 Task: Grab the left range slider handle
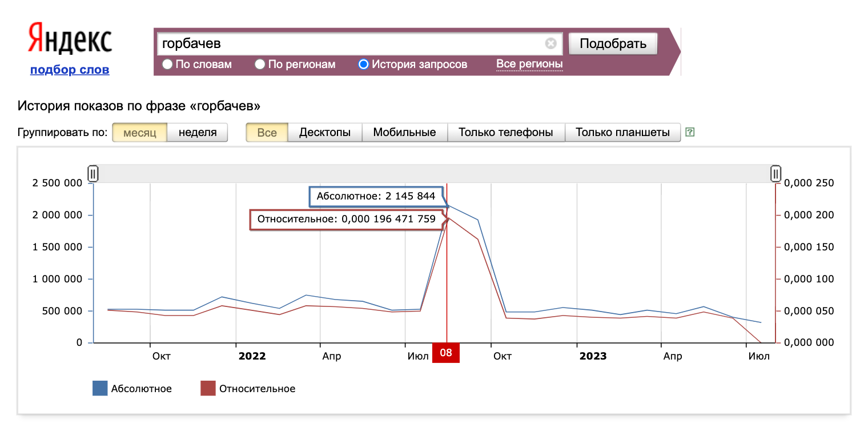coord(93,173)
